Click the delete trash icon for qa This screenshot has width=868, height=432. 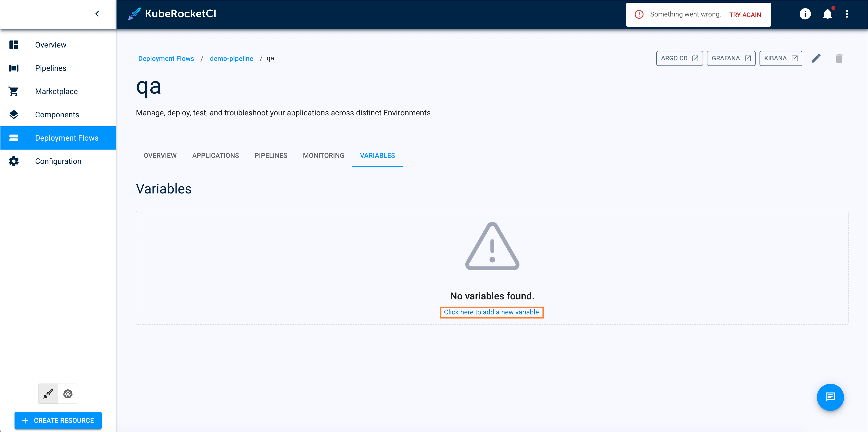click(x=839, y=58)
